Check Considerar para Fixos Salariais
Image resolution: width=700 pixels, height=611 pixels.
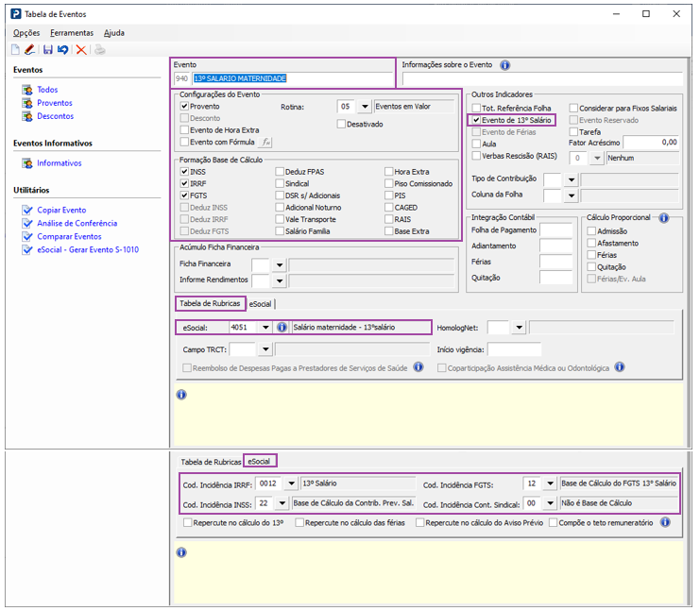tap(573, 108)
